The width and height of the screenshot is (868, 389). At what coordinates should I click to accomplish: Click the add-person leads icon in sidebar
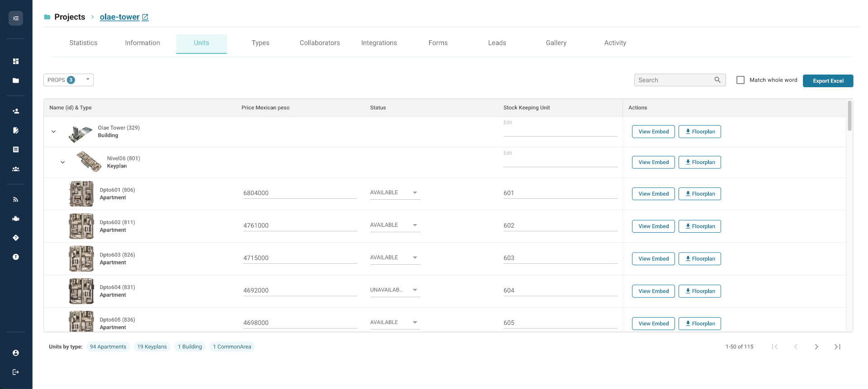(16, 111)
